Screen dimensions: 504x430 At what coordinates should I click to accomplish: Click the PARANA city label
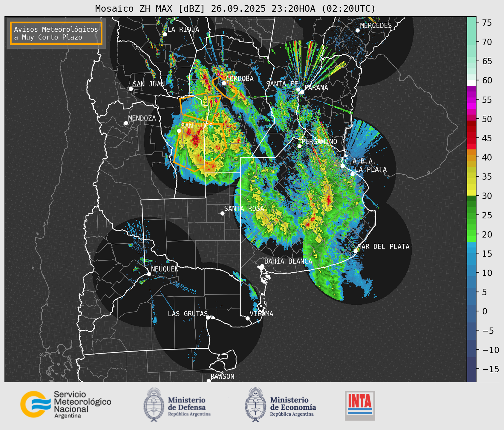click(x=316, y=88)
